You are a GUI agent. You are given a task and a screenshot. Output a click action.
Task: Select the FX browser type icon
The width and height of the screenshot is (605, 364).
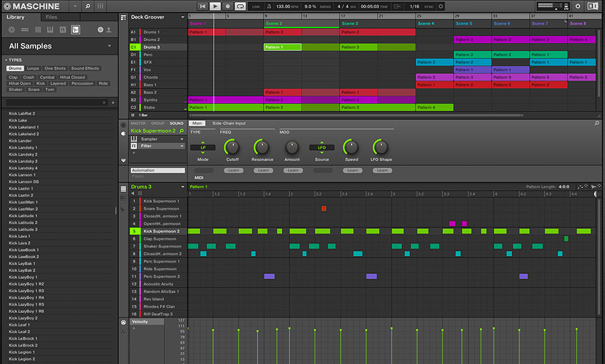pyautogui.click(x=63, y=30)
